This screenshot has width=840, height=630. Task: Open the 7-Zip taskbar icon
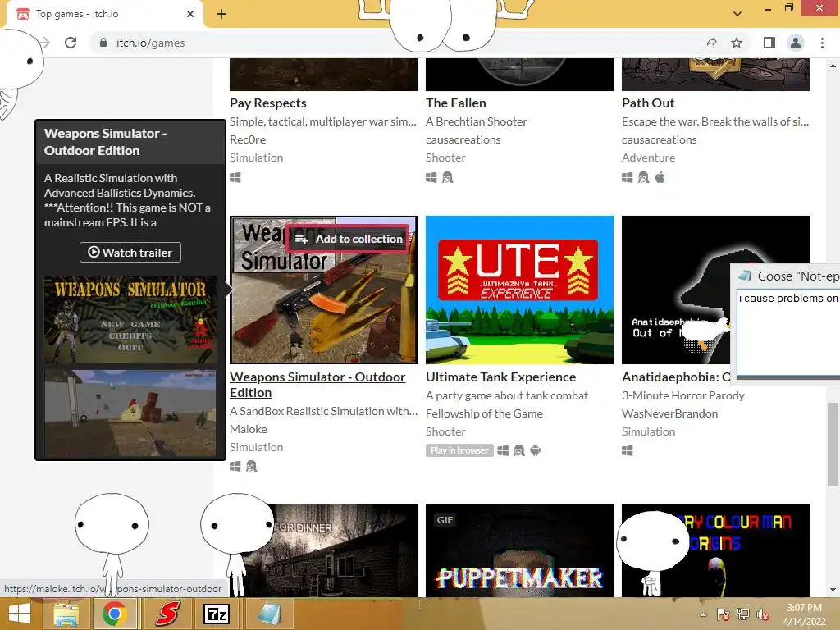(217, 614)
